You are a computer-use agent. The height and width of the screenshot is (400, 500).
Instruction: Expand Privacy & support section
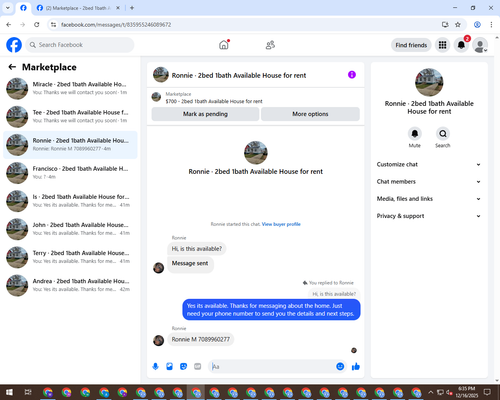pyautogui.click(x=429, y=216)
